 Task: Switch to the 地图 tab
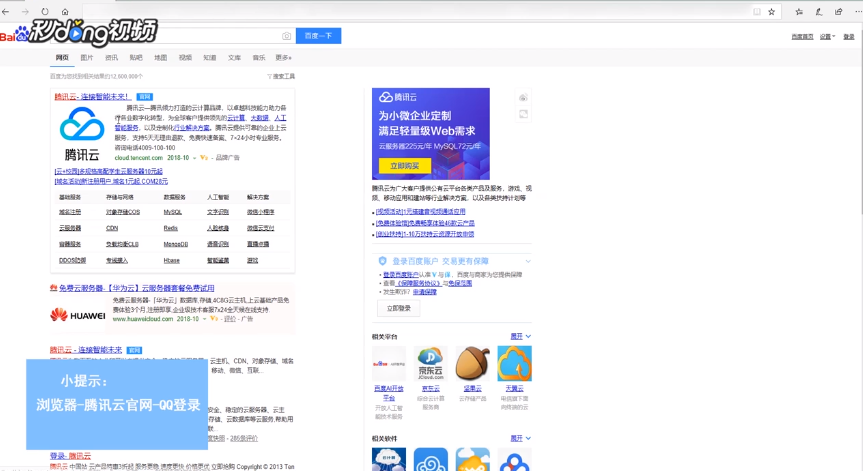161,57
